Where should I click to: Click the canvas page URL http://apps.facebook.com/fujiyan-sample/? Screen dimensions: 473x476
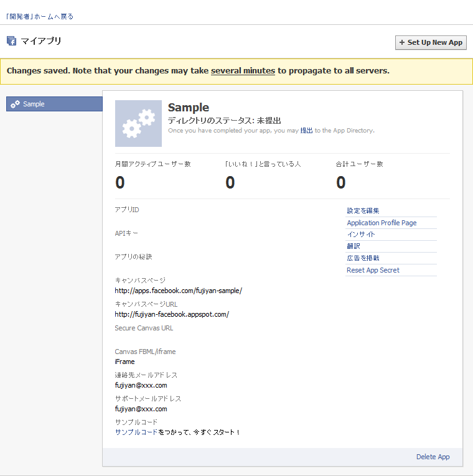(179, 291)
